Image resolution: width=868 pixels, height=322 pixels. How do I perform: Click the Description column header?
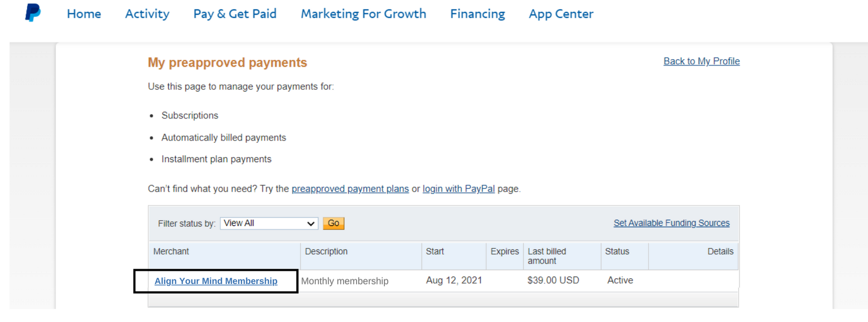(326, 252)
